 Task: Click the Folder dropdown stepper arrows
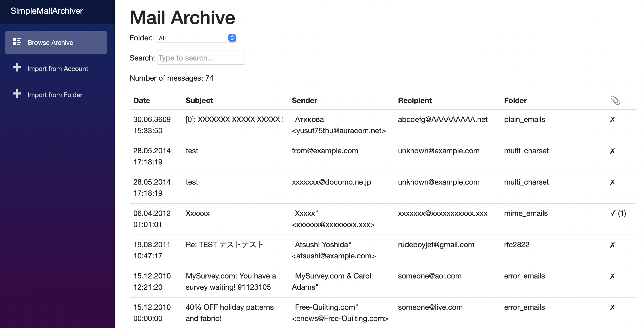pos(232,38)
